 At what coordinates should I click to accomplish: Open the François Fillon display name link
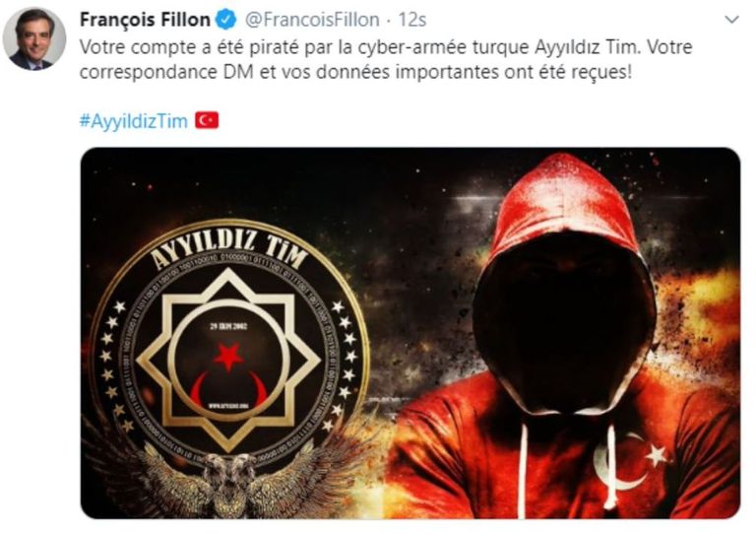point(145,21)
